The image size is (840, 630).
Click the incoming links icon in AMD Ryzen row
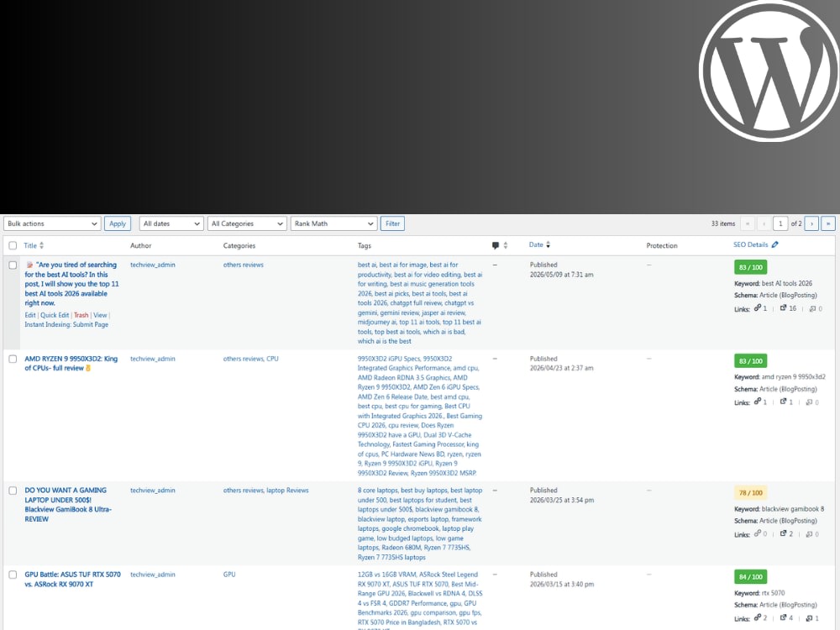(x=810, y=402)
